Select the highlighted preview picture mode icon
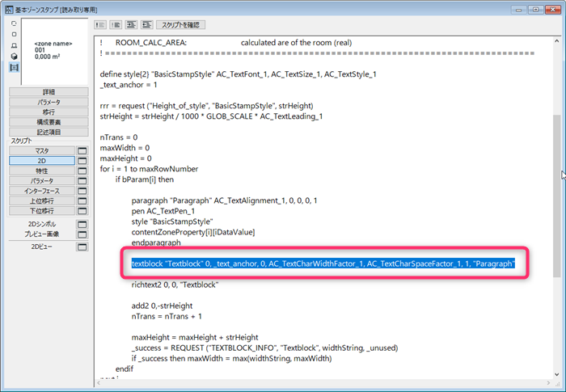 14,68
